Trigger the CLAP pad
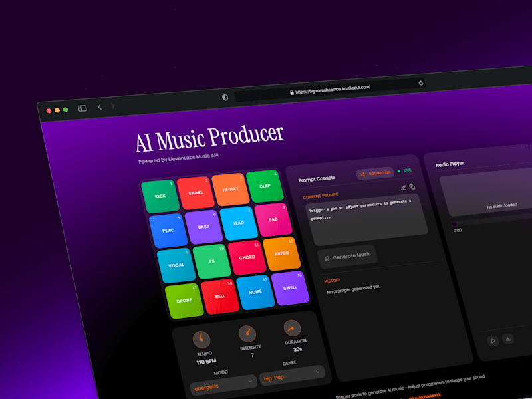This screenshot has width=532, height=399. tap(265, 186)
